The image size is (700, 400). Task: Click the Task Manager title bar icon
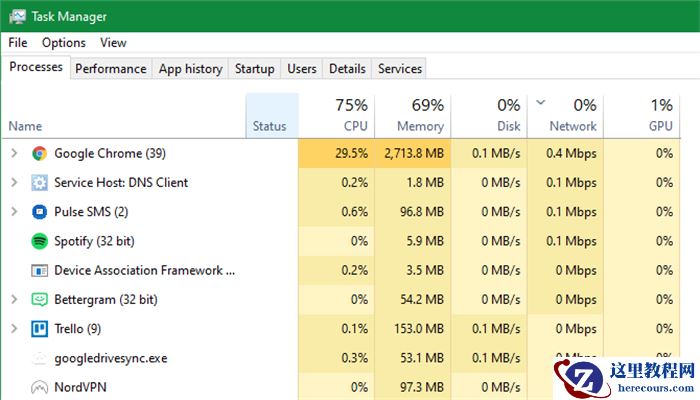pyautogui.click(x=17, y=17)
